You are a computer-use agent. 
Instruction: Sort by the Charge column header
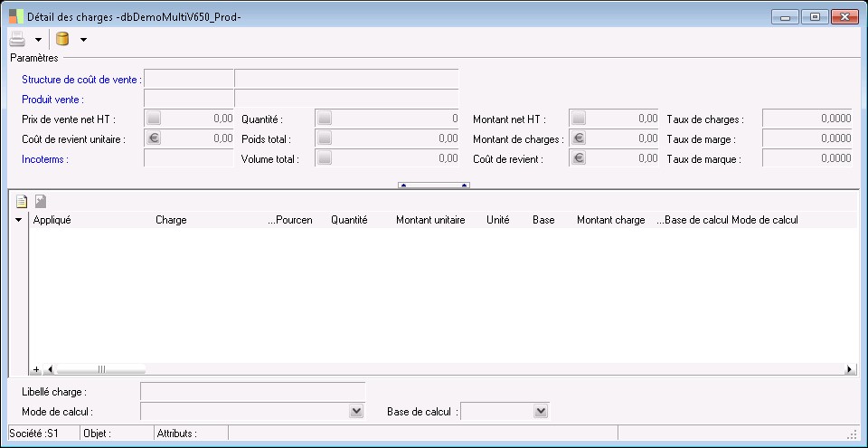click(171, 220)
